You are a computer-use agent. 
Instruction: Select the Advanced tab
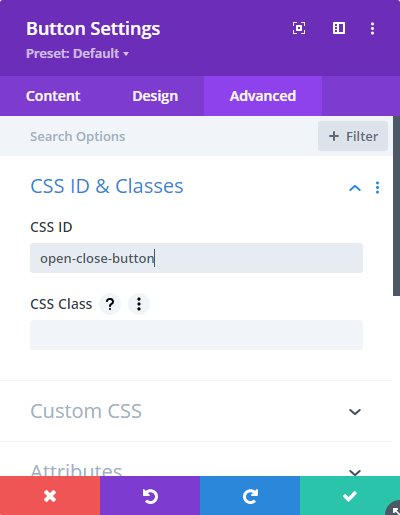(263, 96)
